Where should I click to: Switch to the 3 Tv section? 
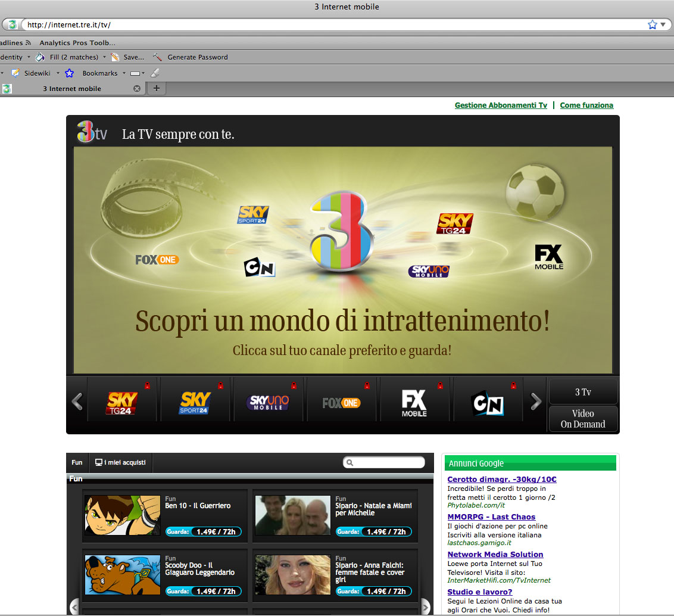click(583, 392)
